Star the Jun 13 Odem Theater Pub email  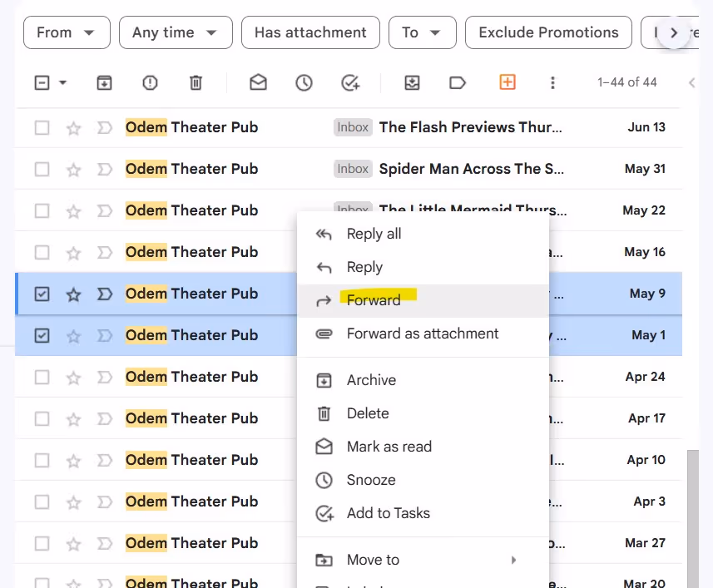point(74,128)
